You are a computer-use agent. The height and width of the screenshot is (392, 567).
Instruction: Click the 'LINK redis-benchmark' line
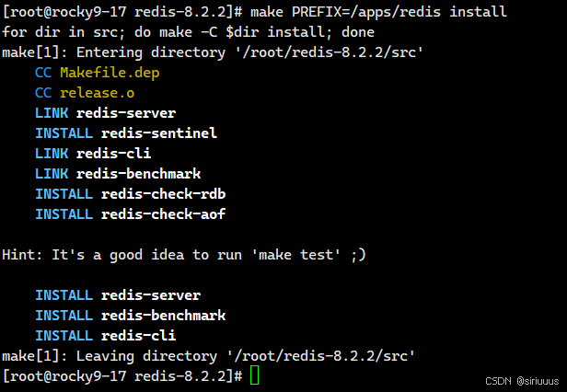pos(118,174)
